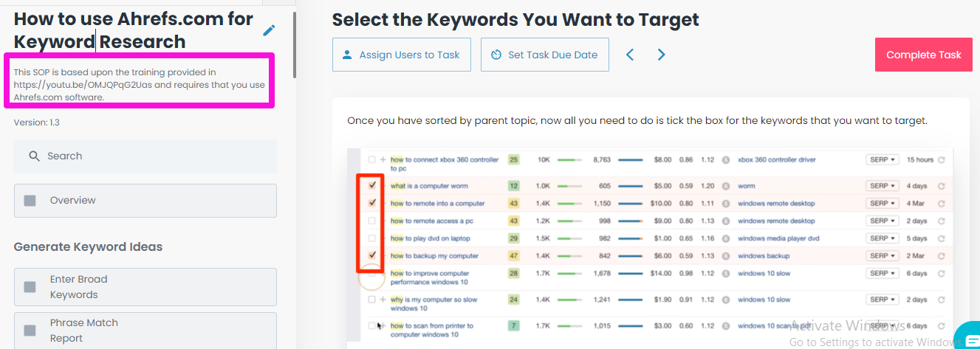Toggle the Overview step checkbox
Screen dimensions: 980x349
click(30, 201)
